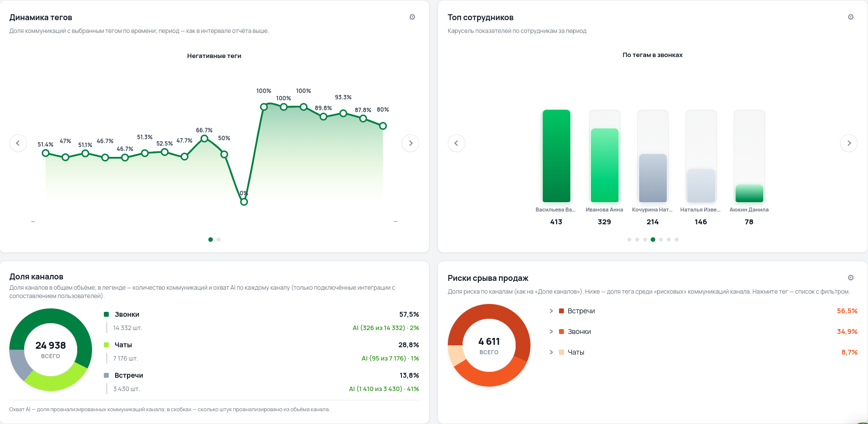The width and height of the screenshot is (868, 424).
Task: Select active first dot under Динамика тегов chart
Action: click(211, 240)
